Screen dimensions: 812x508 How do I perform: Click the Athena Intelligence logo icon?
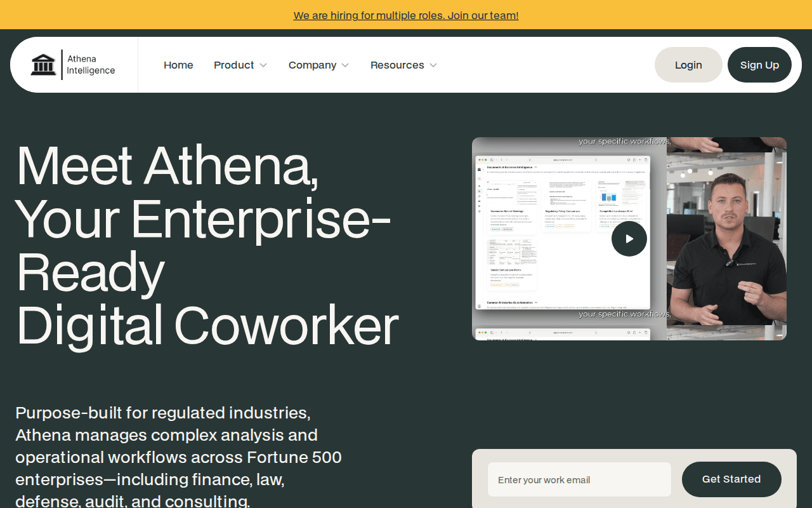click(43, 65)
